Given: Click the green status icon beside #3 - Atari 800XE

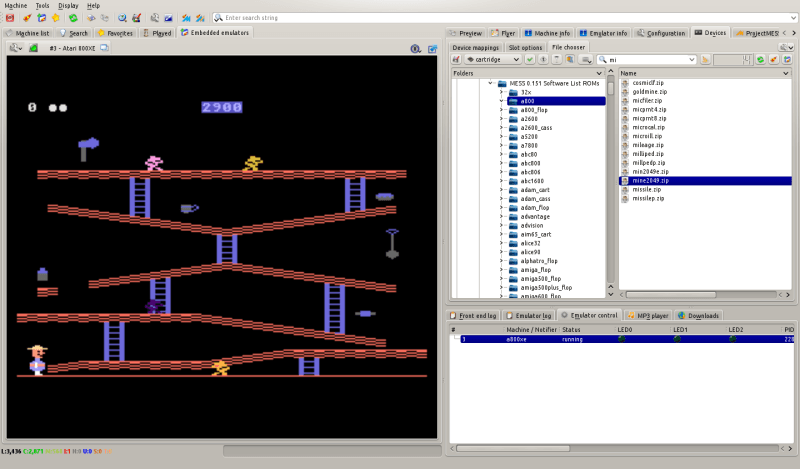Looking at the screenshot, I should pos(34,48).
